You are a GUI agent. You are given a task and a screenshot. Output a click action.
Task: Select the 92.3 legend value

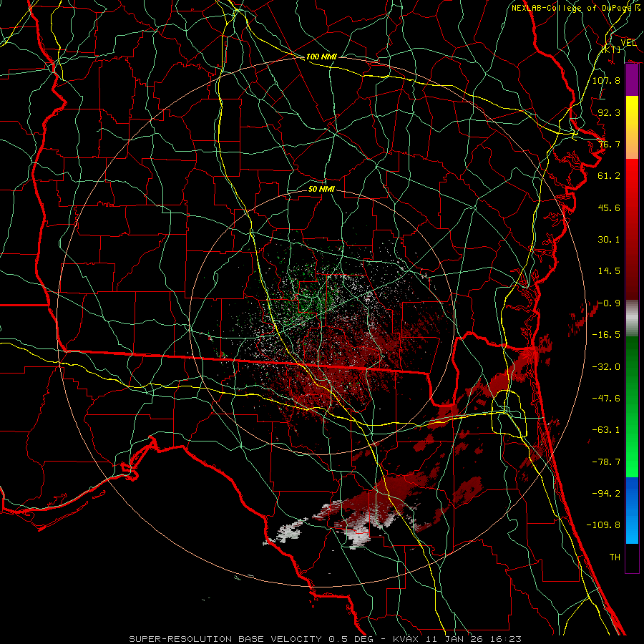tap(609, 112)
